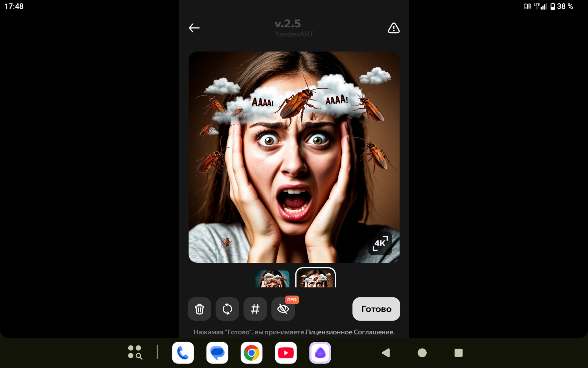Open recent apps with the square button
The width and height of the screenshot is (588, 368).
pyautogui.click(x=458, y=353)
